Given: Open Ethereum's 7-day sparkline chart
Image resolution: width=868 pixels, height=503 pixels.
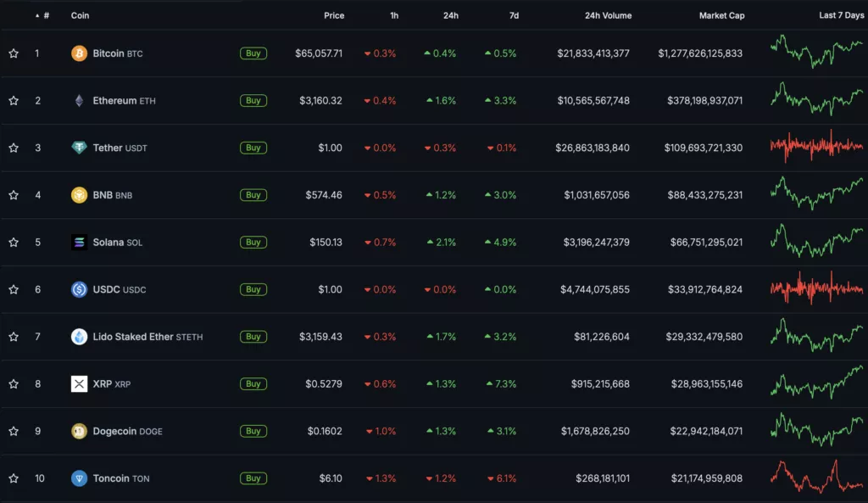Looking at the screenshot, I should (x=816, y=98).
